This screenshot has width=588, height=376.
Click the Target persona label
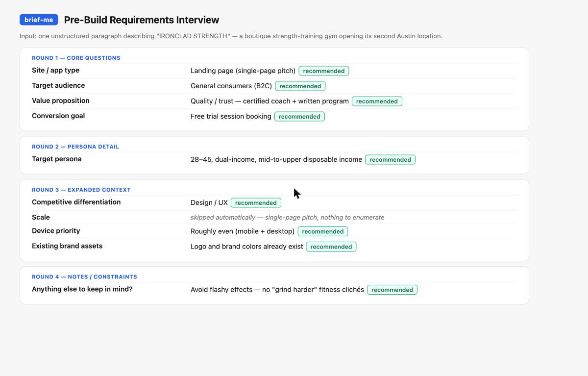click(x=57, y=159)
